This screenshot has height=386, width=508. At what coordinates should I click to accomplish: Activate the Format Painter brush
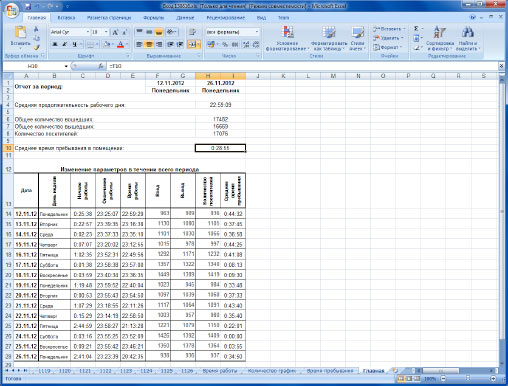point(36,47)
